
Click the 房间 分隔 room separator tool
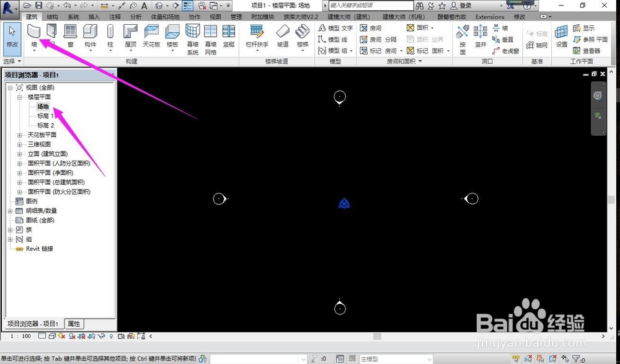378,40
